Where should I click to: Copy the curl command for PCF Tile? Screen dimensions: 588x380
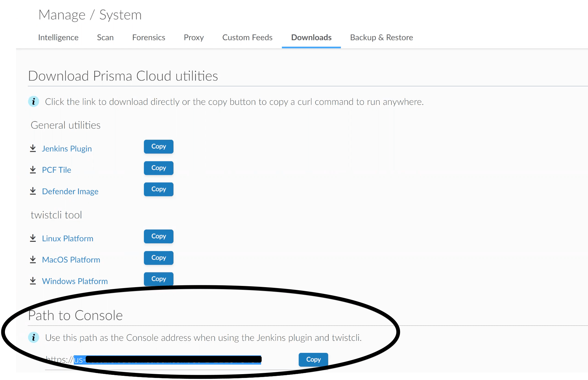pos(158,168)
